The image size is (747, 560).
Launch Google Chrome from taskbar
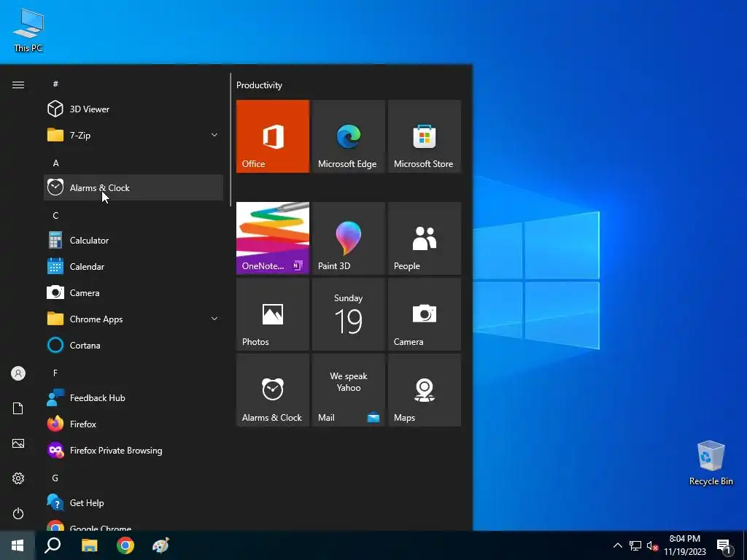point(125,545)
